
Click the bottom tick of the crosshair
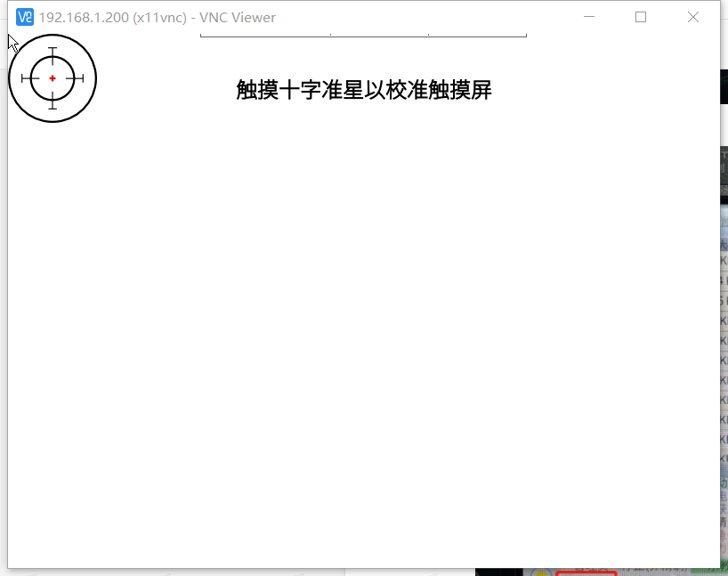click(53, 108)
